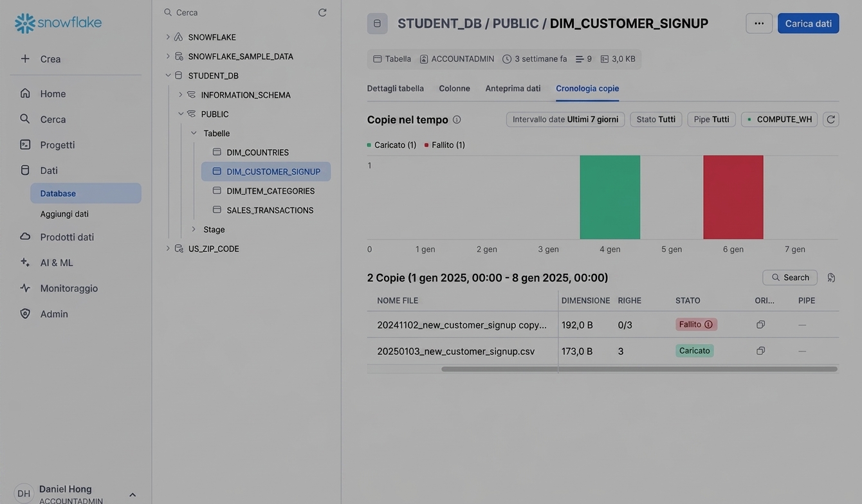Collapse the STUDENT_DB database node
Screen dimensions: 862x504
[168, 75]
